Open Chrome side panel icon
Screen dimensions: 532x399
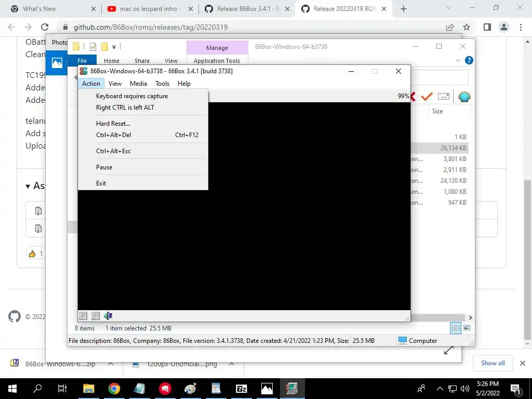point(487,27)
